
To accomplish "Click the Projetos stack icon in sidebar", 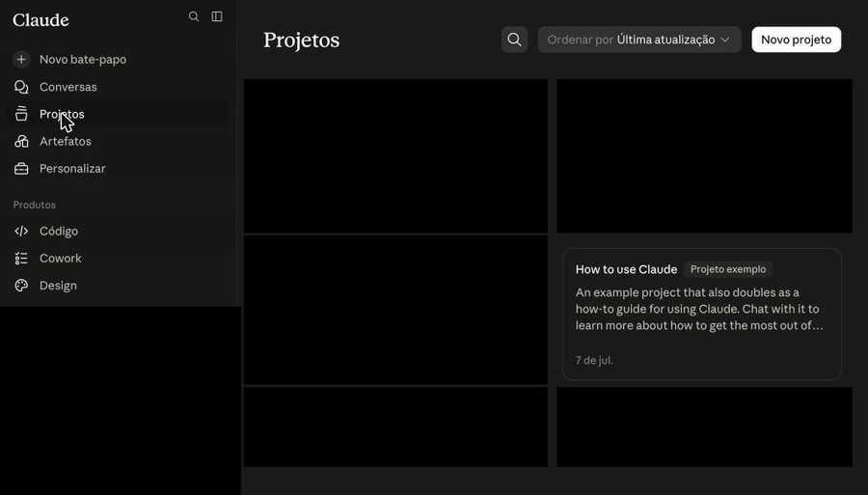I will 21,114.
